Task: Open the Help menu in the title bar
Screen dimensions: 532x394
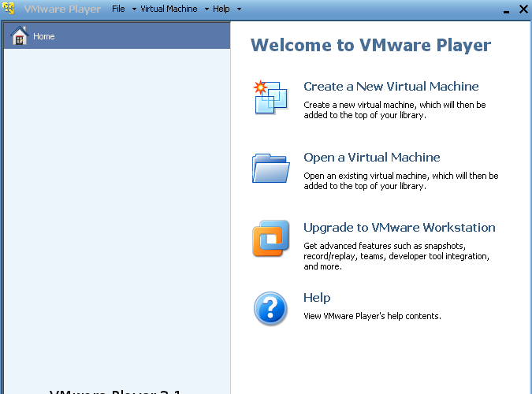Action: pos(221,9)
